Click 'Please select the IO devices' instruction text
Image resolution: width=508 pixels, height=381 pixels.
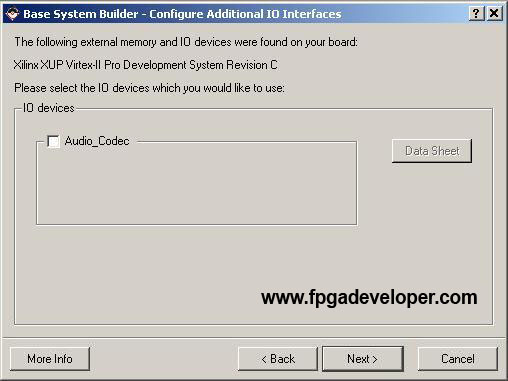(x=149, y=88)
